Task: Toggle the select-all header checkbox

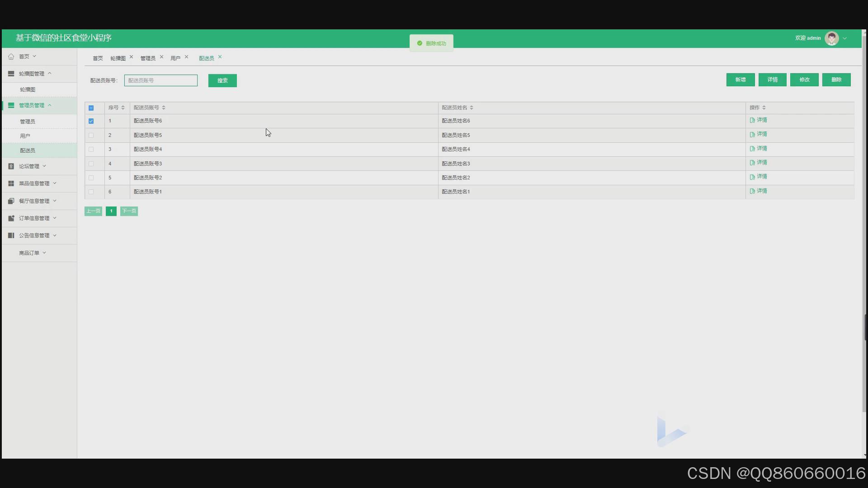Action: click(91, 108)
